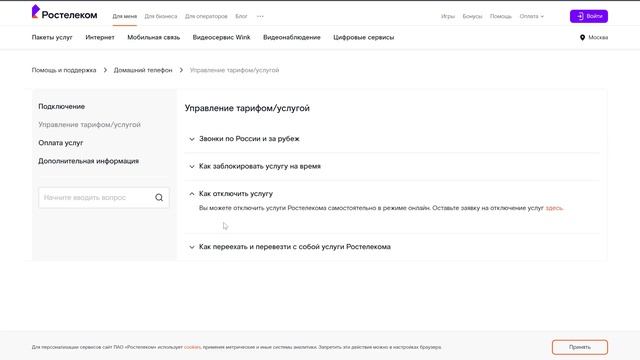Click the breadcrumb arrow after Помощь и поддержка

(x=105, y=70)
